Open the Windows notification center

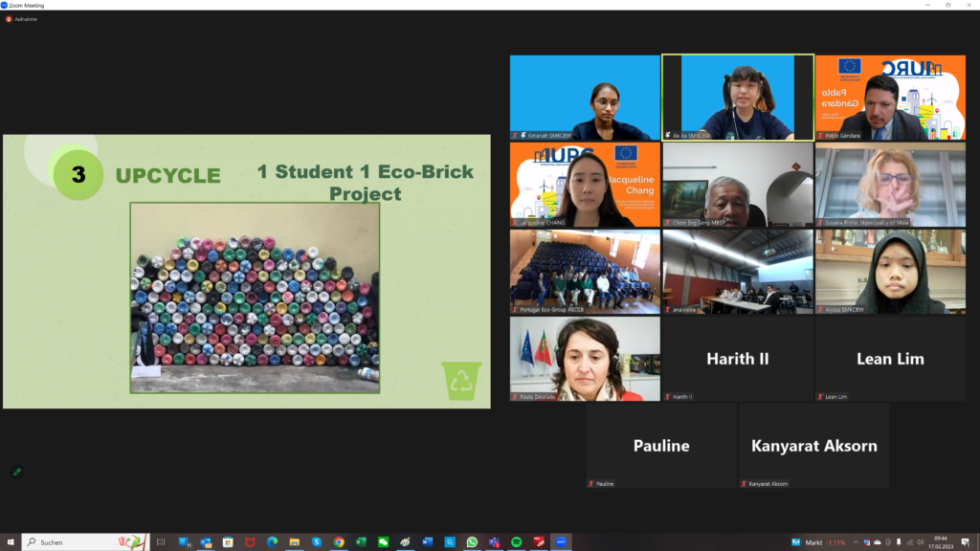967,542
